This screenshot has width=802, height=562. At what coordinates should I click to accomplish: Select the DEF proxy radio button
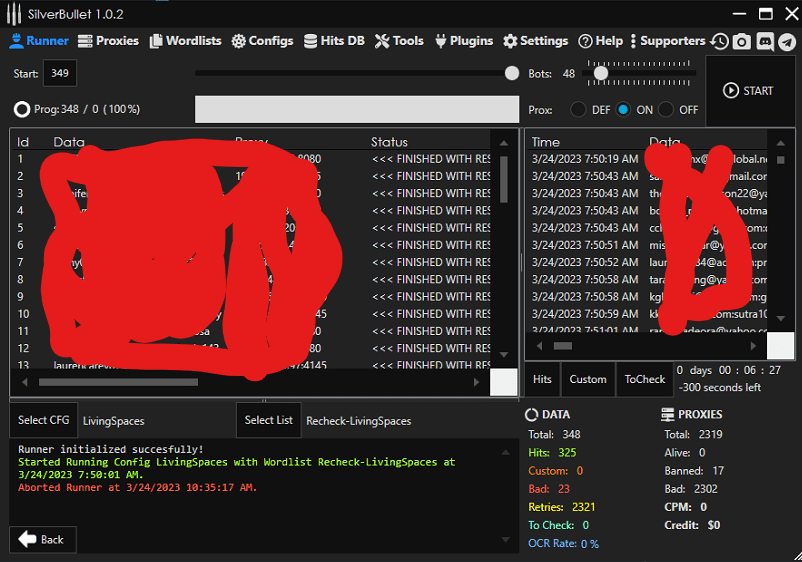coord(578,109)
